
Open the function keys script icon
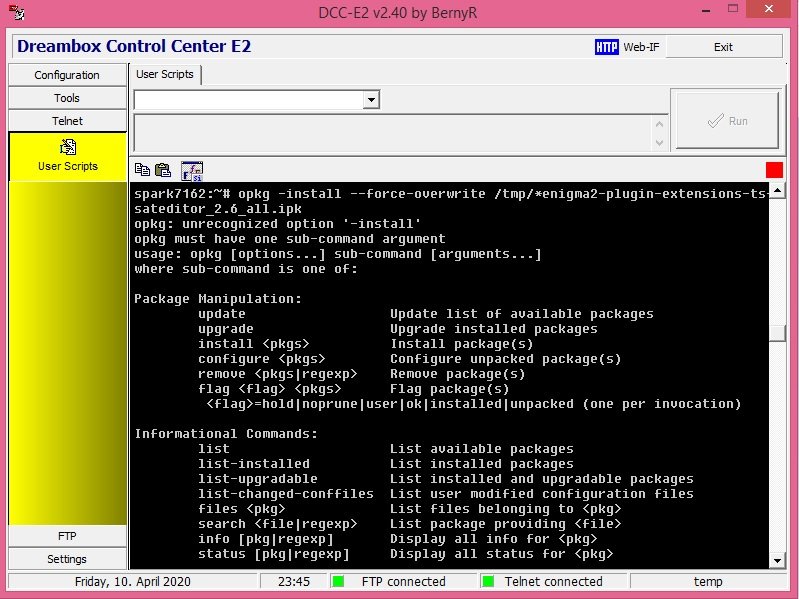coord(192,171)
